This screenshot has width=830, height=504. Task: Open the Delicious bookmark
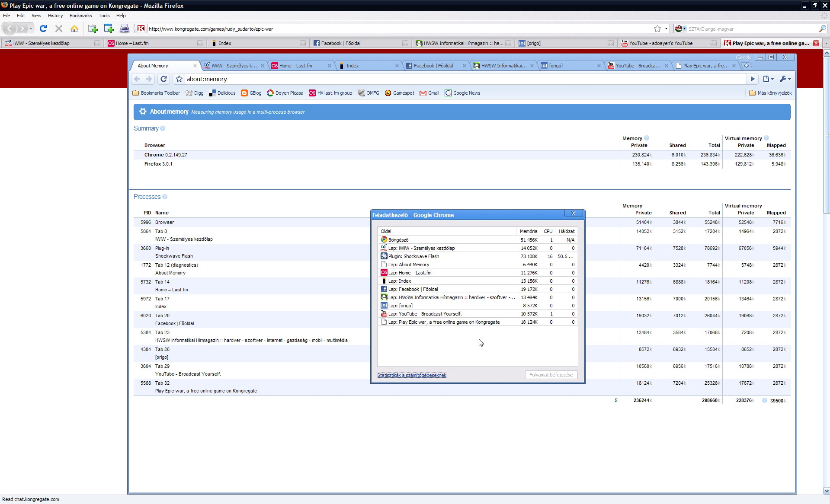[222, 93]
